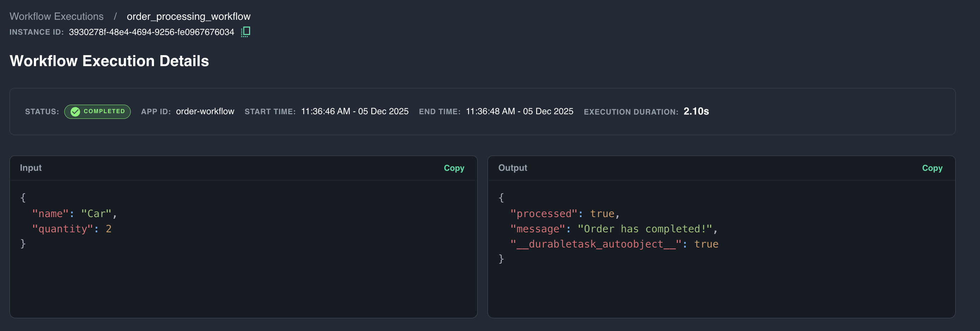This screenshot has height=331, width=980.
Task: Click the order-workflow app ID
Action: (x=205, y=111)
